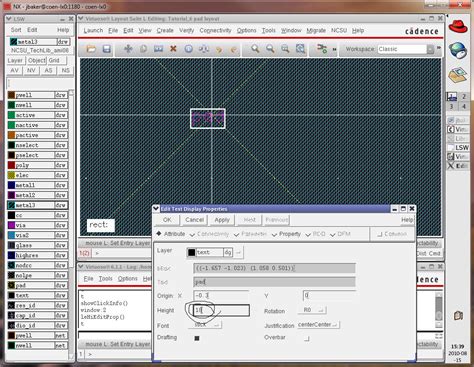
Task: Open the mail envelope panel icon
Action: pos(458,75)
